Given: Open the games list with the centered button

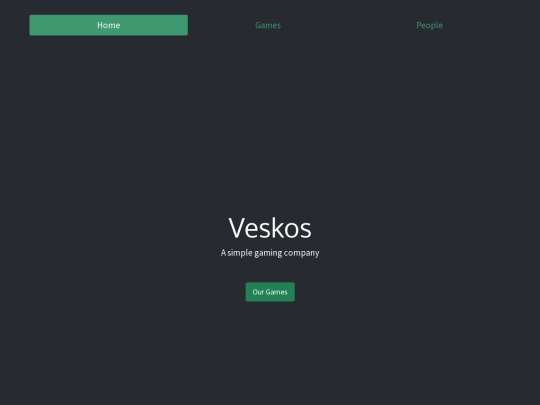Looking at the screenshot, I should click(270, 292).
